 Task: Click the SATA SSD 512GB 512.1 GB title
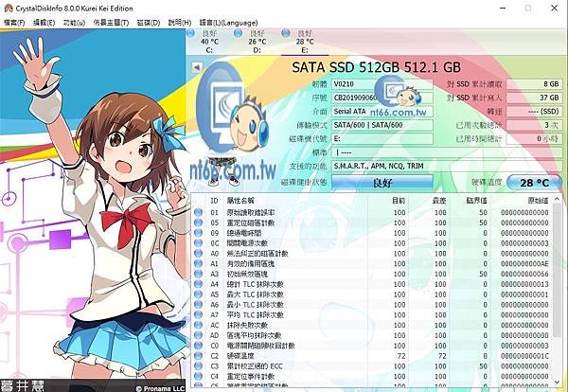tap(377, 67)
